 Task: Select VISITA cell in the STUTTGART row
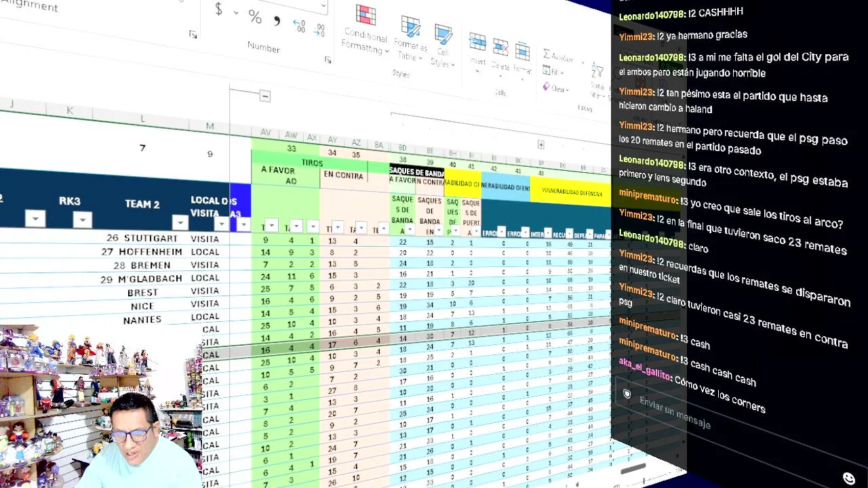pos(205,239)
